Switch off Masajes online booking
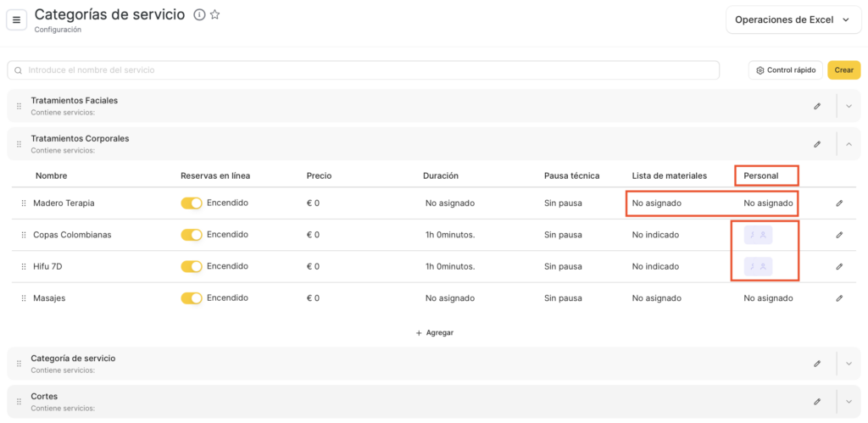 click(192, 298)
